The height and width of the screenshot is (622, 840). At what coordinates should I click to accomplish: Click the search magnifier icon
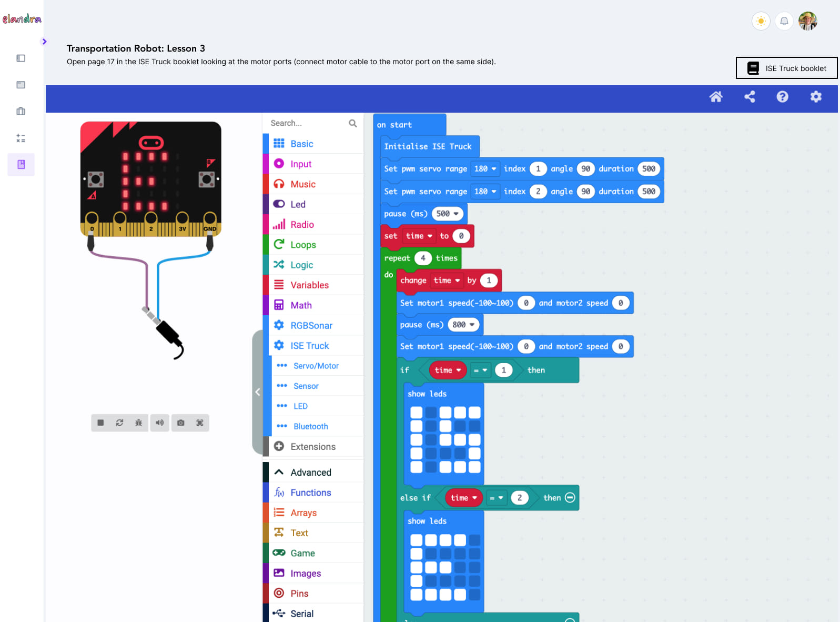pyautogui.click(x=353, y=123)
